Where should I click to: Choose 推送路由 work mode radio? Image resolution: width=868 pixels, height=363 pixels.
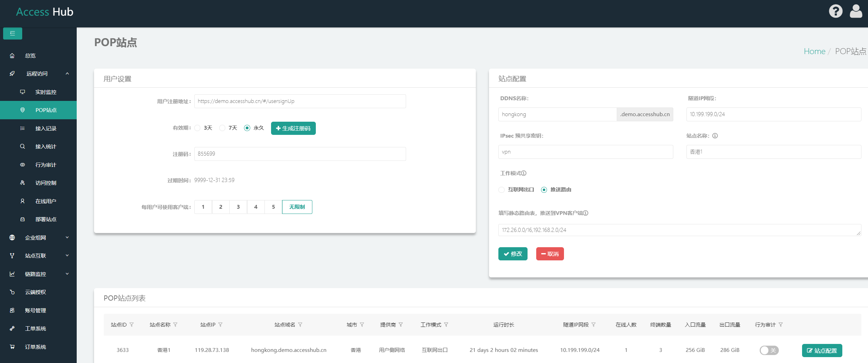click(544, 190)
